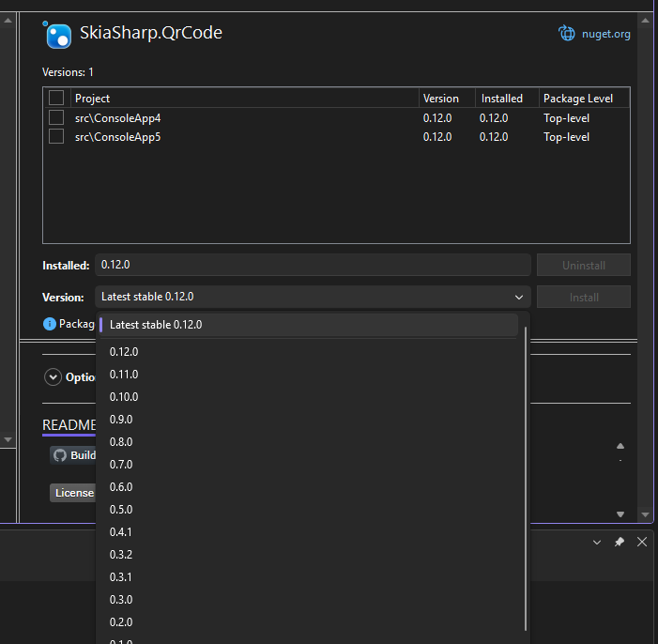Choose version 0.3.1 from the list

pyautogui.click(x=309, y=577)
